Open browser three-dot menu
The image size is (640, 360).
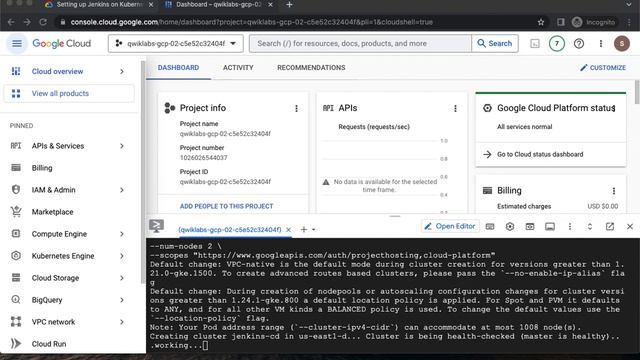(x=629, y=22)
